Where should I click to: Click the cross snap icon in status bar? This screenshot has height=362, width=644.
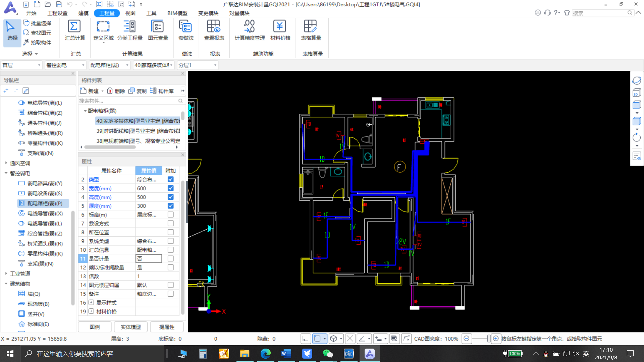(350, 339)
